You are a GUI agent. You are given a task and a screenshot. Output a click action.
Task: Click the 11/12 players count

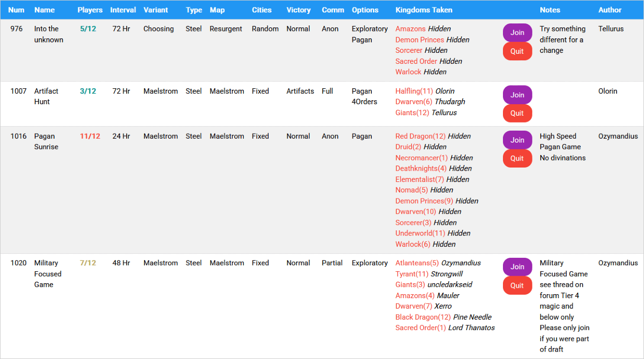[90, 136]
